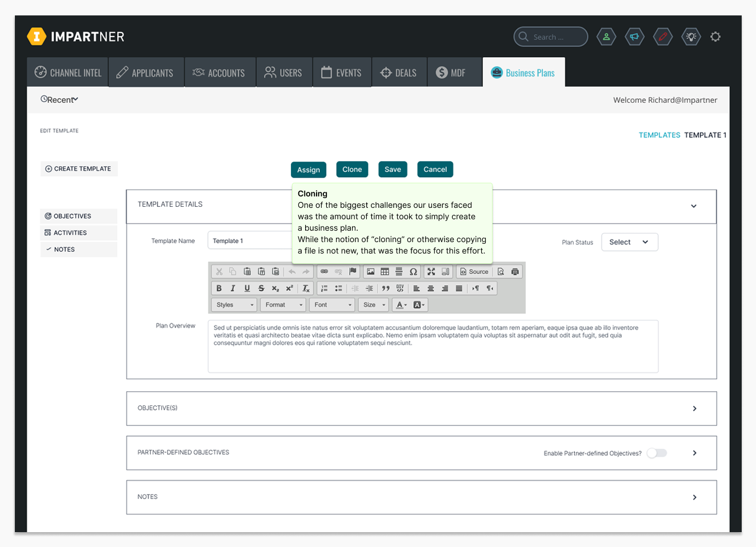Viewport: 756px width, 547px height.
Task: Switch to the Deals tab
Action: click(x=399, y=73)
